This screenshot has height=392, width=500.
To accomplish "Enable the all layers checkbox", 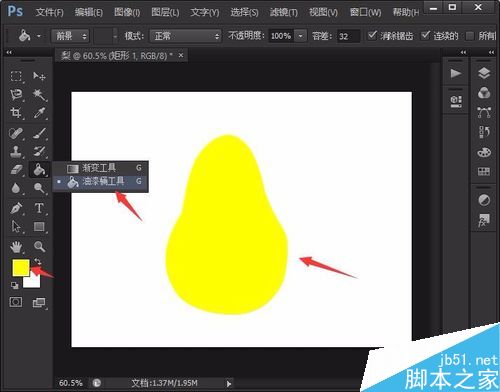I will click(x=469, y=36).
